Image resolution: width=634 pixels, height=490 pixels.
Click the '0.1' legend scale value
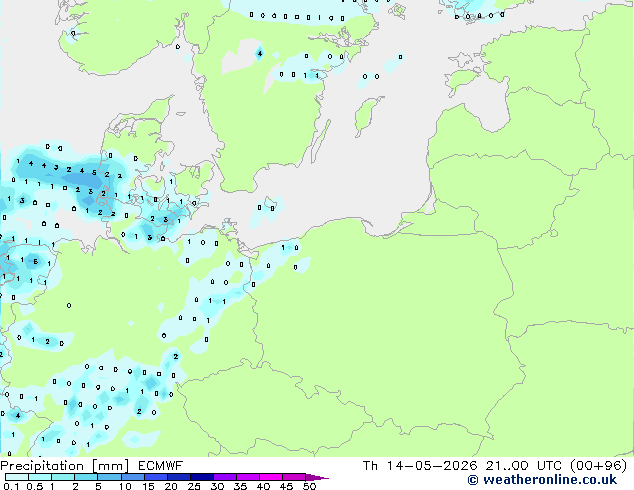pos(11,486)
